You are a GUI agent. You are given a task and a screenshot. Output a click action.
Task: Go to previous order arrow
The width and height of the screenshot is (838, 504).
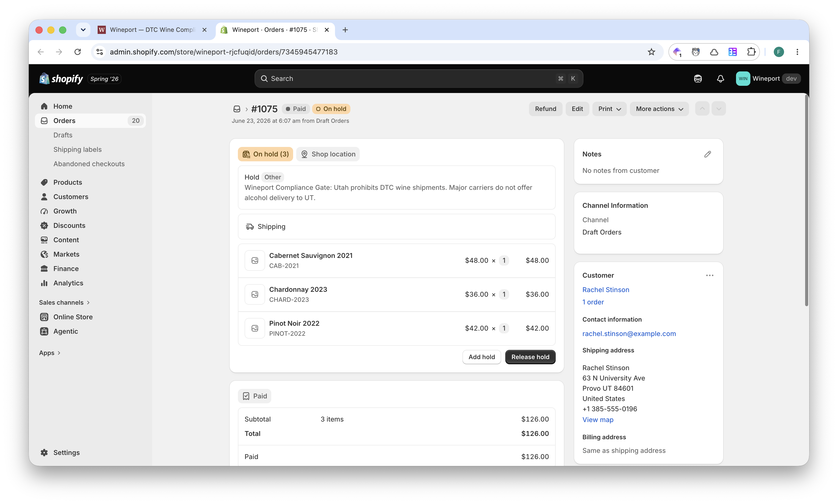pyautogui.click(x=702, y=109)
